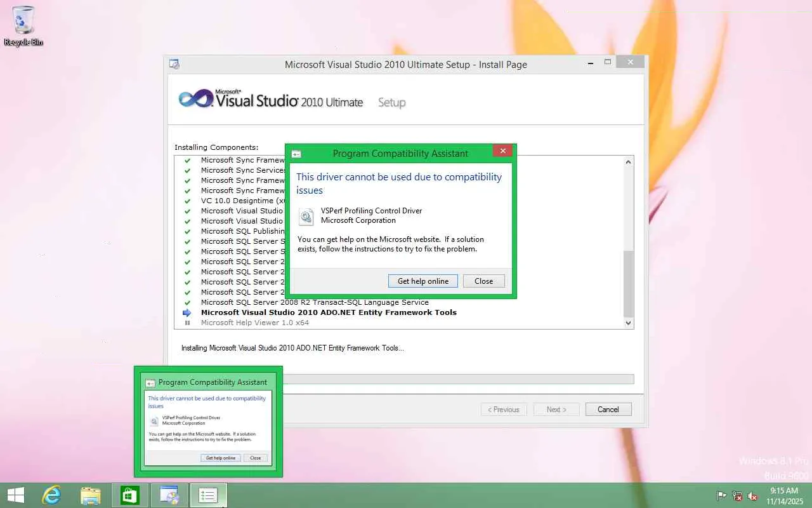812x508 pixels.
Task: Click the Program Compatibility Assistant dialog's title bar icon
Action: coord(296,154)
